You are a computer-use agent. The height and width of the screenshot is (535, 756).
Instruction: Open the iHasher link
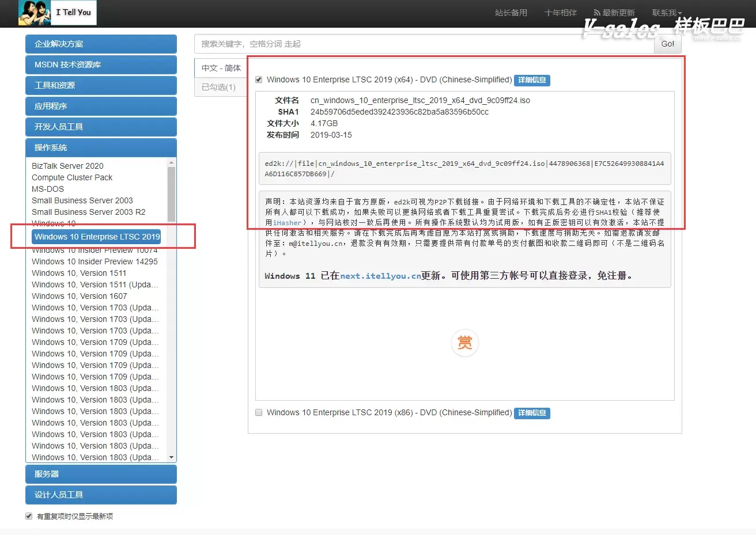pyautogui.click(x=288, y=223)
